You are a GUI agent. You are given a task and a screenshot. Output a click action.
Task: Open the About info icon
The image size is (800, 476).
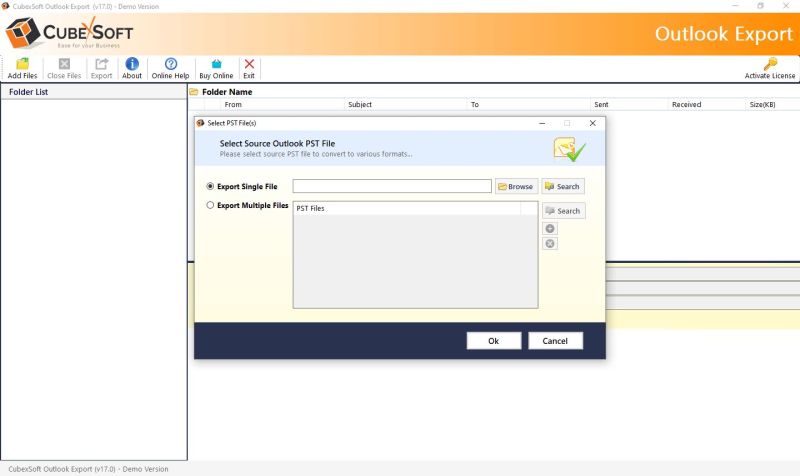132,64
